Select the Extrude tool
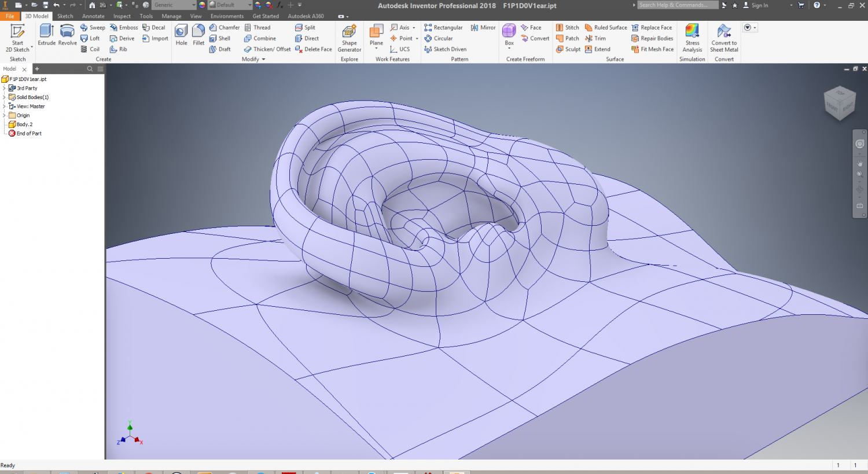Screen dimensions: 868x474 [46, 35]
